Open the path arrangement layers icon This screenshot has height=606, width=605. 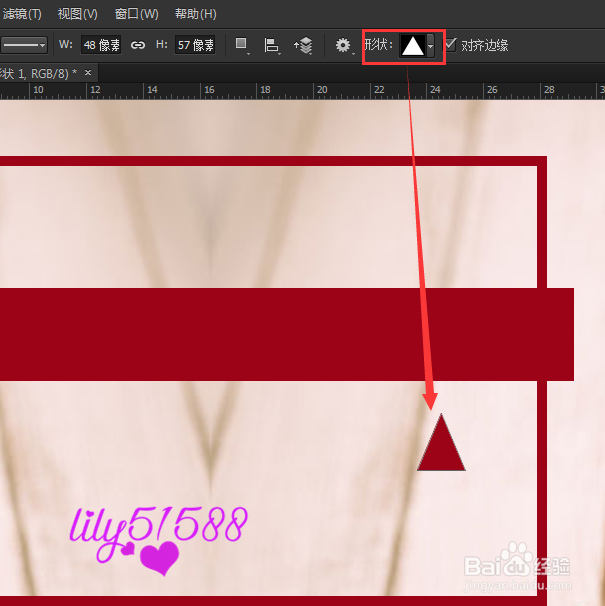pos(303,46)
